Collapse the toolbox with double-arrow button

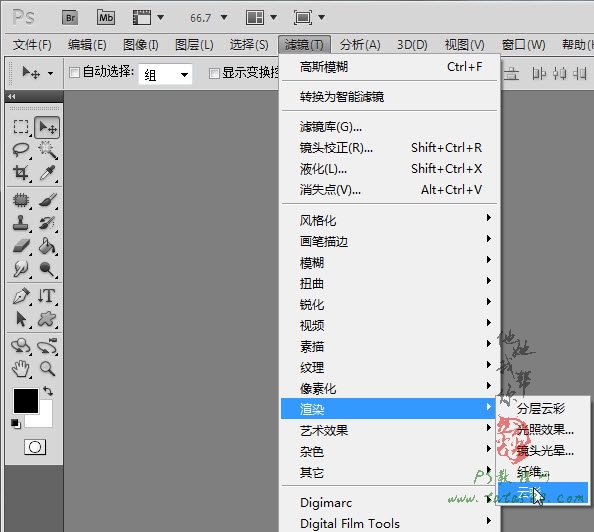[x=12, y=97]
